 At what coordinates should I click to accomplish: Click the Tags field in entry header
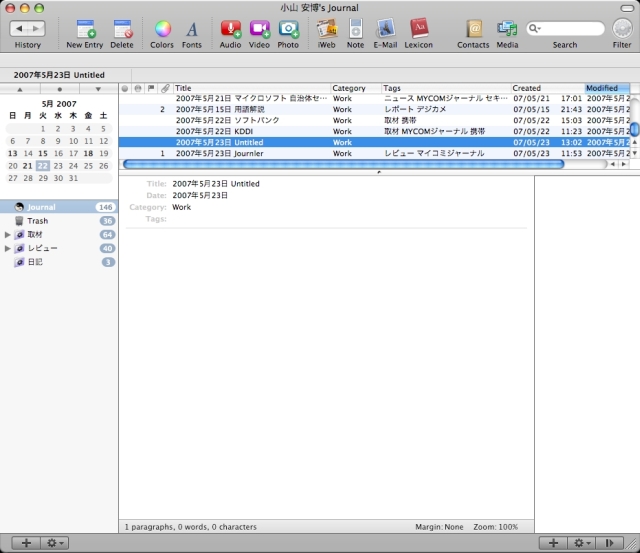click(349, 219)
